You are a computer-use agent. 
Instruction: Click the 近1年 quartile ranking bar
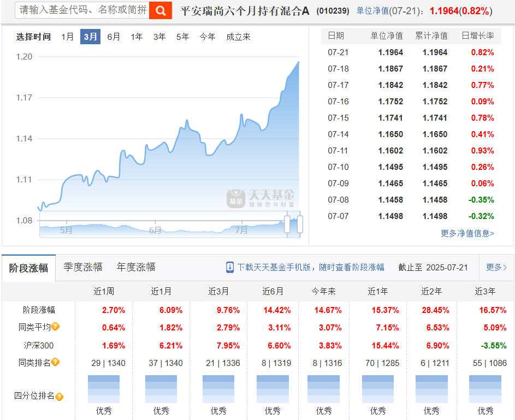(x=378, y=389)
